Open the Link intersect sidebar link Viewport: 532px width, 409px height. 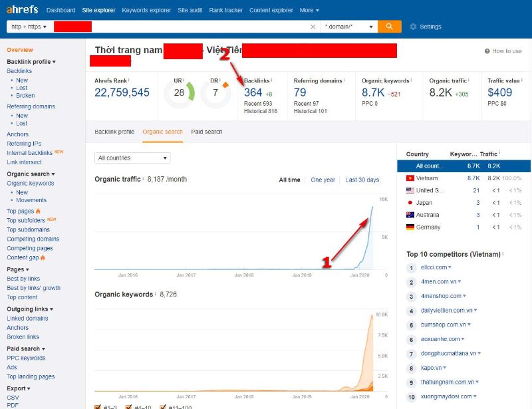click(24, 162)
